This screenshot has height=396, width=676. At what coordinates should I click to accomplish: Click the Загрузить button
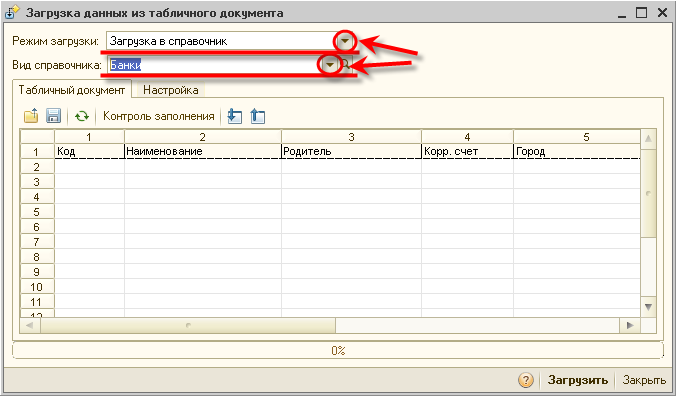tap(578, 380)
